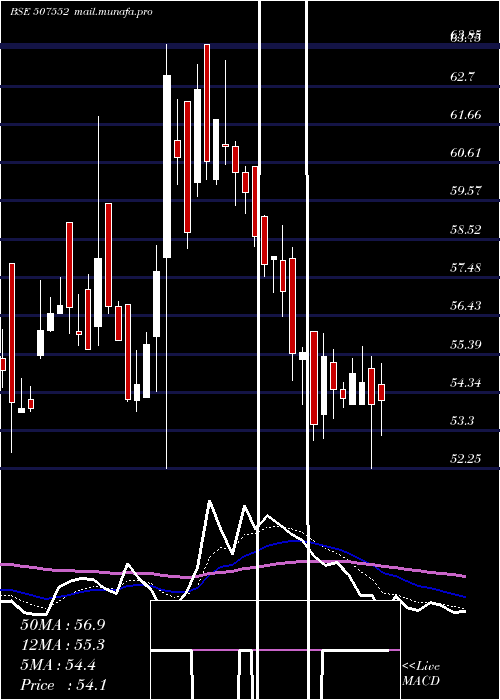The width and height of the screenshot is (500, 700).
Task: Select the 52.25 price axis label
Action: pos(466,458)
